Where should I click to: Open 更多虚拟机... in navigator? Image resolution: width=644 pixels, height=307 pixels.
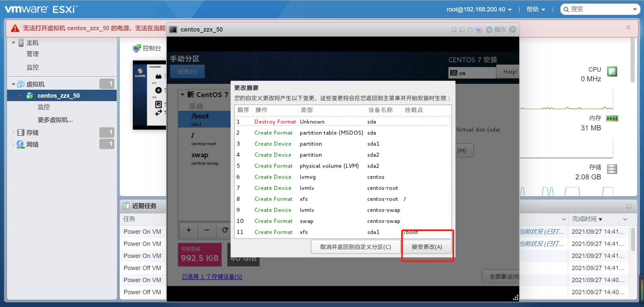55,120
